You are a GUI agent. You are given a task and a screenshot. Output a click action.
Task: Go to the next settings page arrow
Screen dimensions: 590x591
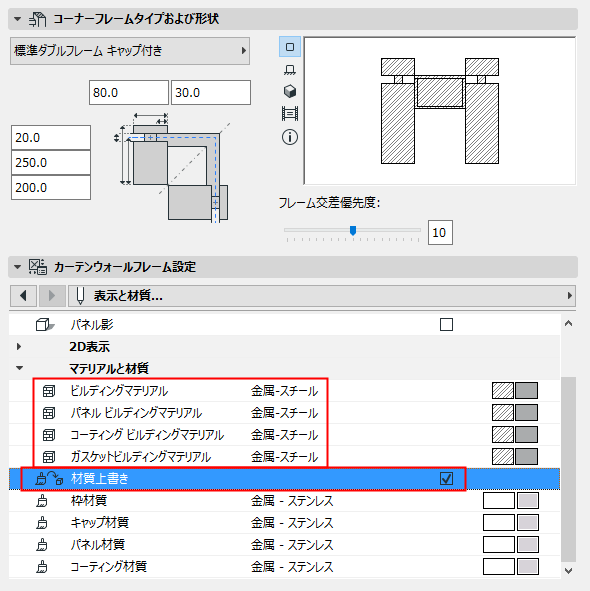pos(52,296)
